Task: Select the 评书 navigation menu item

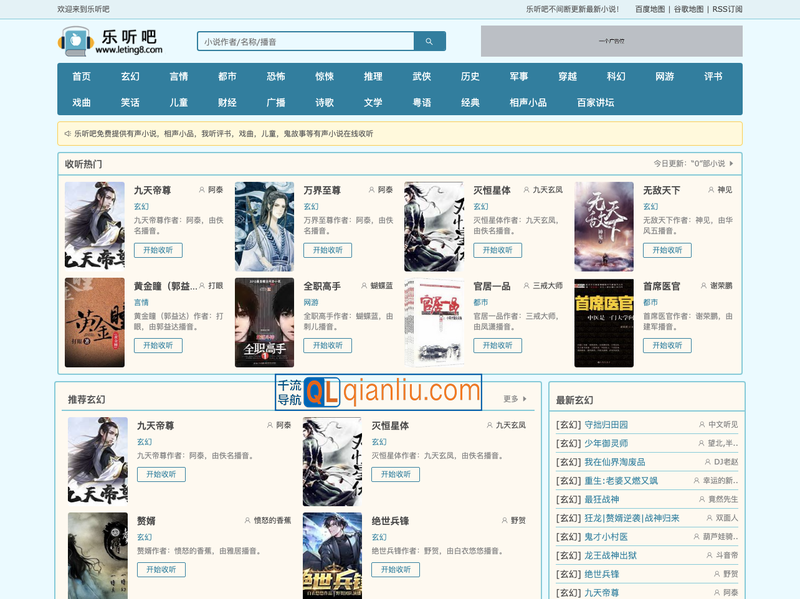Action: 713,76
